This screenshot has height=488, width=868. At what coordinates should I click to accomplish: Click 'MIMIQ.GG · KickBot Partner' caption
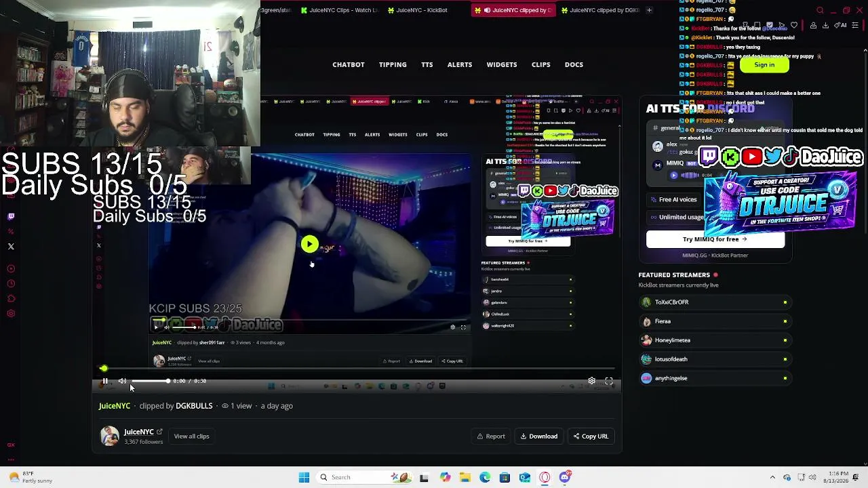715,256
